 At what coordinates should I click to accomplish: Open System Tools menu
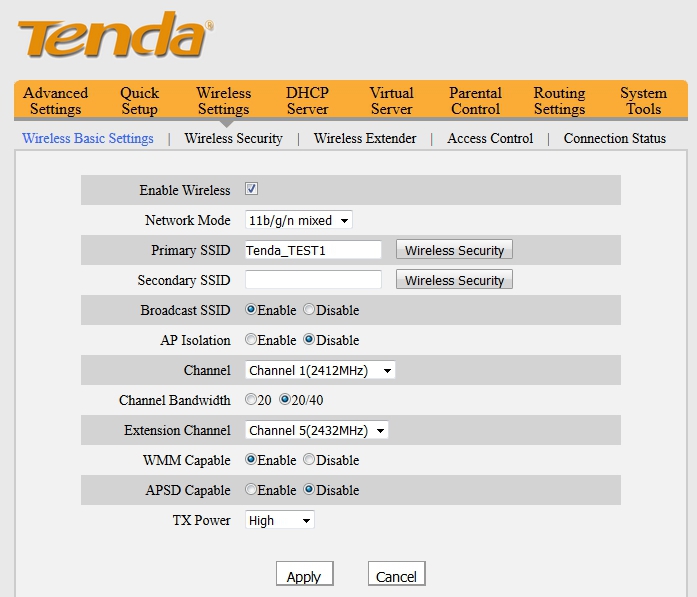pos(644,101)
